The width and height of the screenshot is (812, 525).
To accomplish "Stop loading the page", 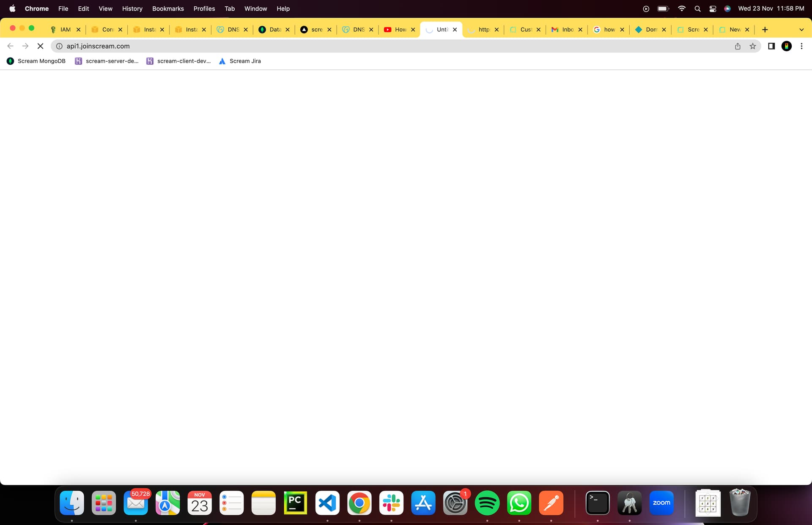I will click(40, 46).
